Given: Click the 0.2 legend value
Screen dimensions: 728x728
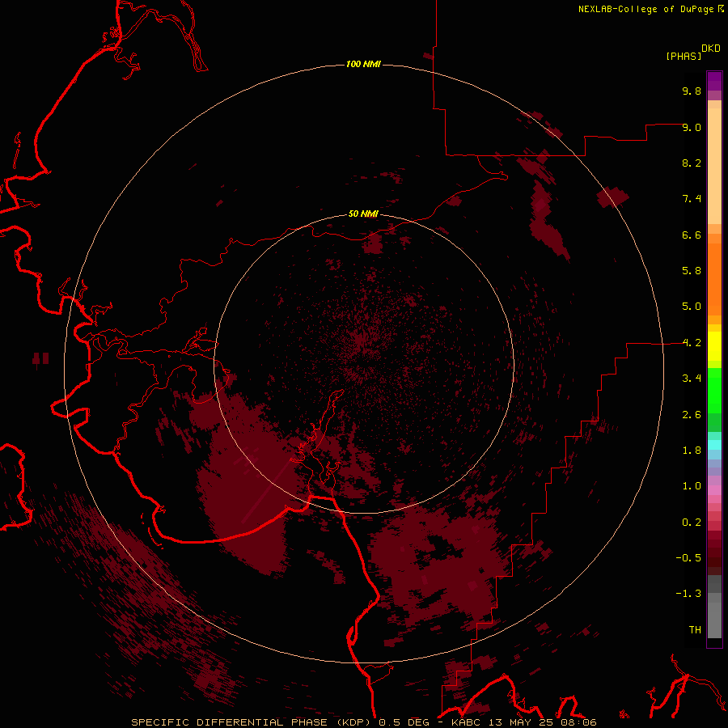Looking at the screenshot, I should 692,523.
